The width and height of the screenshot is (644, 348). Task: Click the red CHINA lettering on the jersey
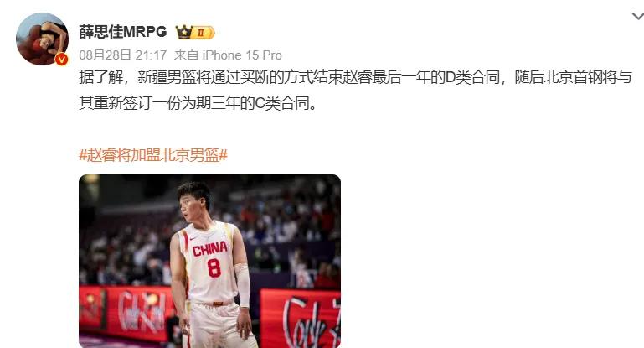click(x=210, y=249)
